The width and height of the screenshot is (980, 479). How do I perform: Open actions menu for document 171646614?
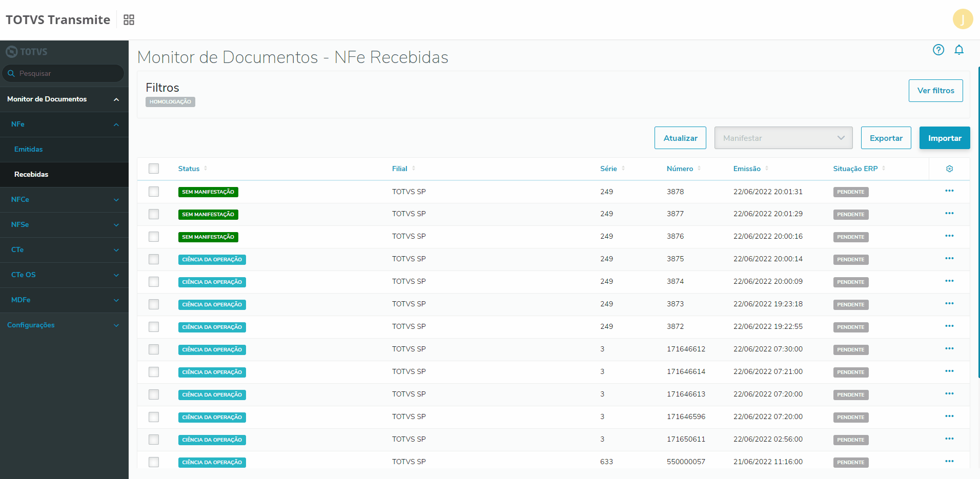[x=949, y=371]
